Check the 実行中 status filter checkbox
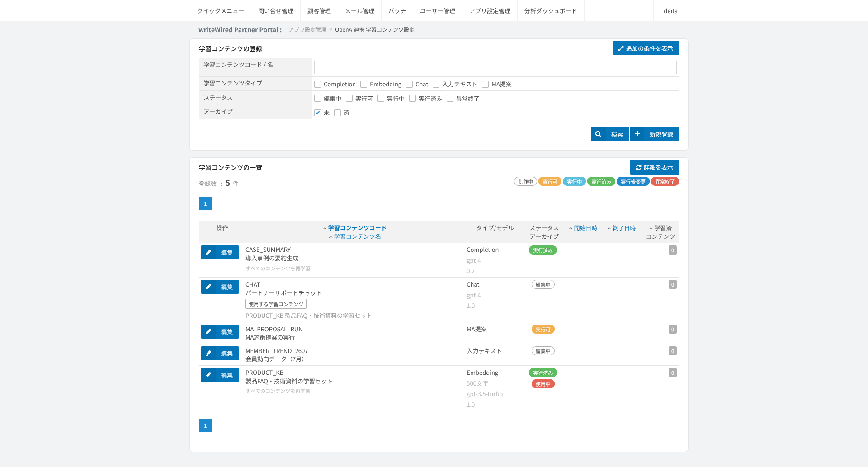The height and width of the screenshot is (467, 868). [381, 98]
